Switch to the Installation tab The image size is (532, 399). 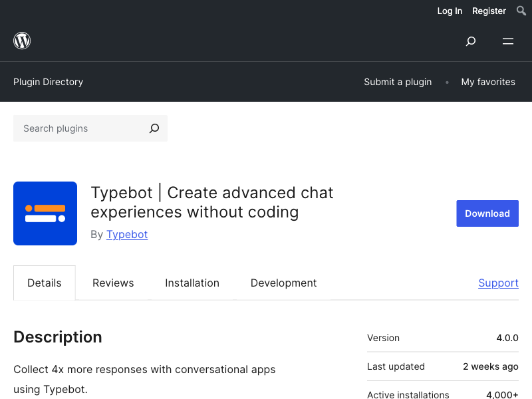pyautogui.click(x=192, y=283)
